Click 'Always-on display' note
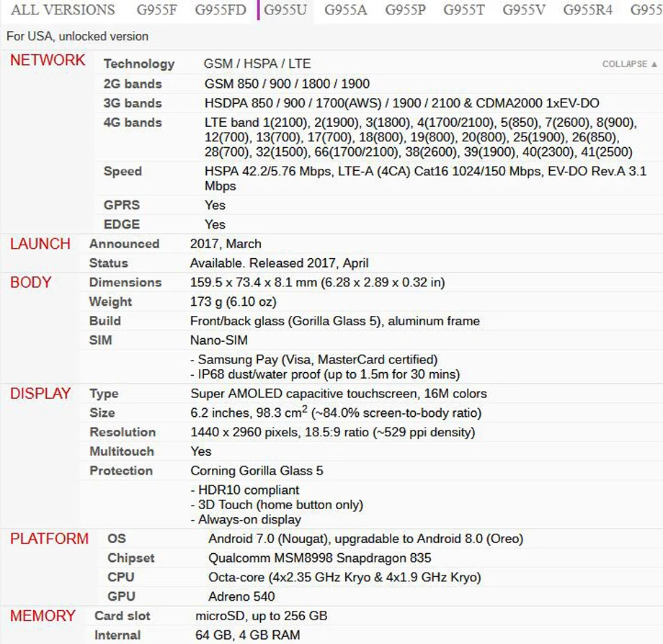663x644 pixels. (246, 520)
